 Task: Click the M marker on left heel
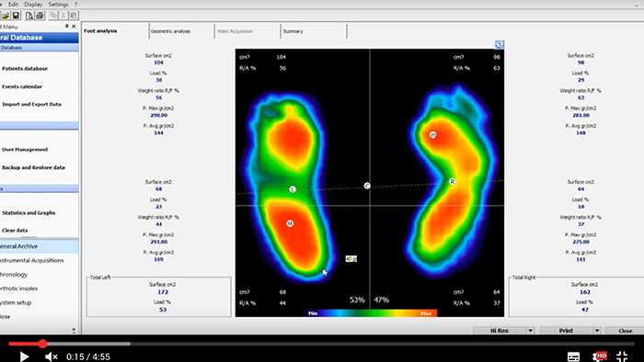coord(290,223)
